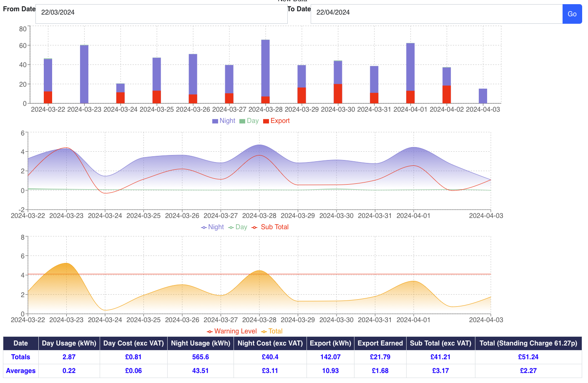
Task: Click the Total (Standing Charge 61.27p) header
Action: 528,343
